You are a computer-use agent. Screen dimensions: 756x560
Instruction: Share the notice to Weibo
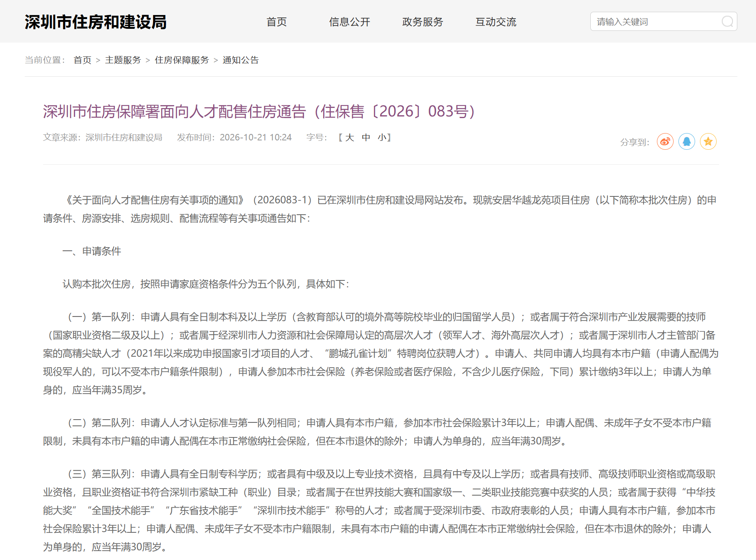click(665, 142)
